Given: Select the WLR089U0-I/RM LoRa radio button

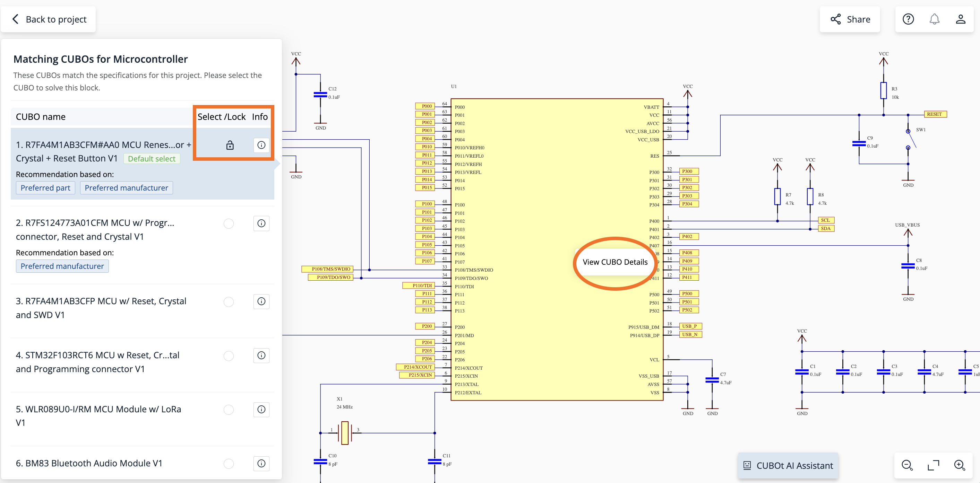Looking at the screenshot, I should (x=229, y=410).
